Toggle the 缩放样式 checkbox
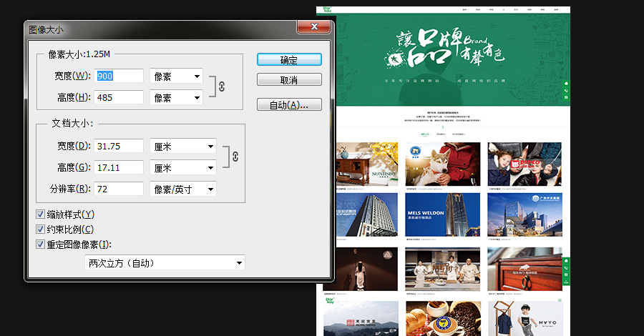Image resolution: width=644 pixels, height=336 pixels. coord(41,214)
